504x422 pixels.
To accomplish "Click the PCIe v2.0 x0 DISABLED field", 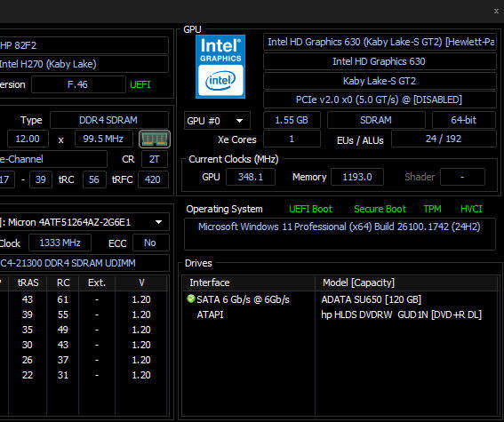I will [380, 100].
